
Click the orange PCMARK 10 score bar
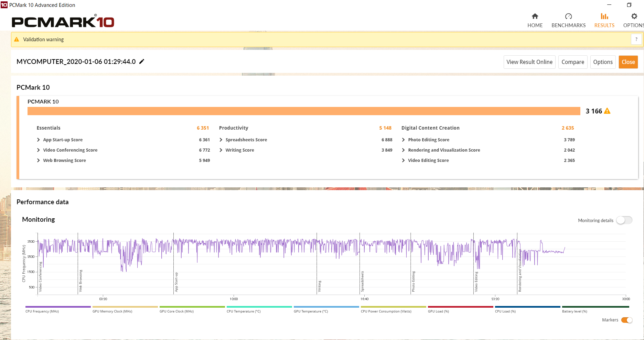[304, 111]
